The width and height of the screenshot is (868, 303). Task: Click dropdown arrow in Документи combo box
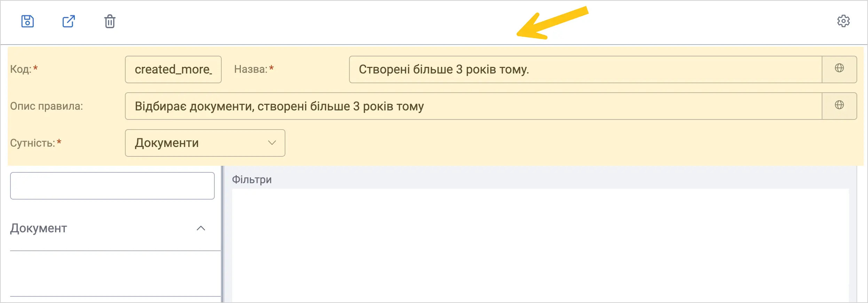272,143
